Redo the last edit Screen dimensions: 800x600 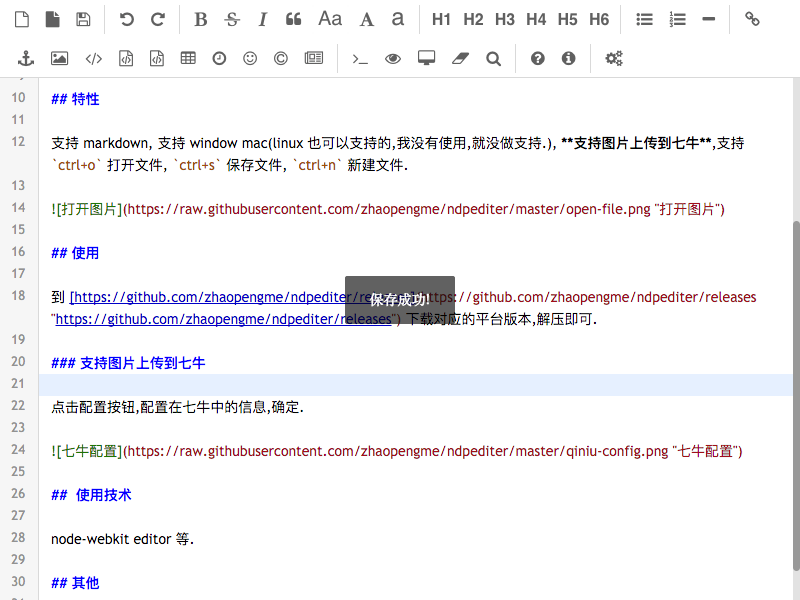(x=158, y=19)
